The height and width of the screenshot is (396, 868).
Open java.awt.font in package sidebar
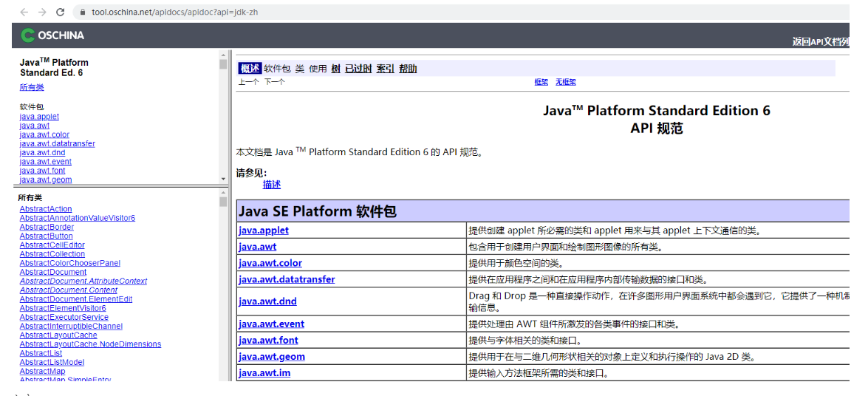(43, 171)
